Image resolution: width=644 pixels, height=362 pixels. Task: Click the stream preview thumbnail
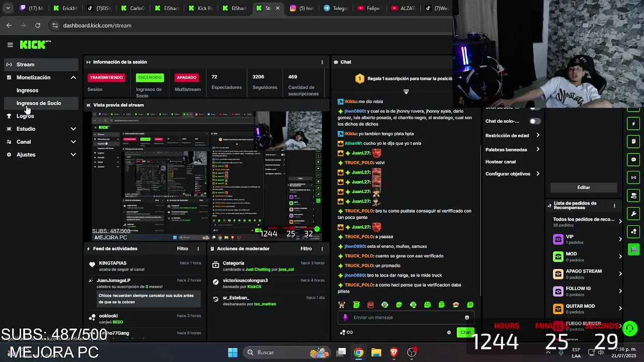pos(207,175)
